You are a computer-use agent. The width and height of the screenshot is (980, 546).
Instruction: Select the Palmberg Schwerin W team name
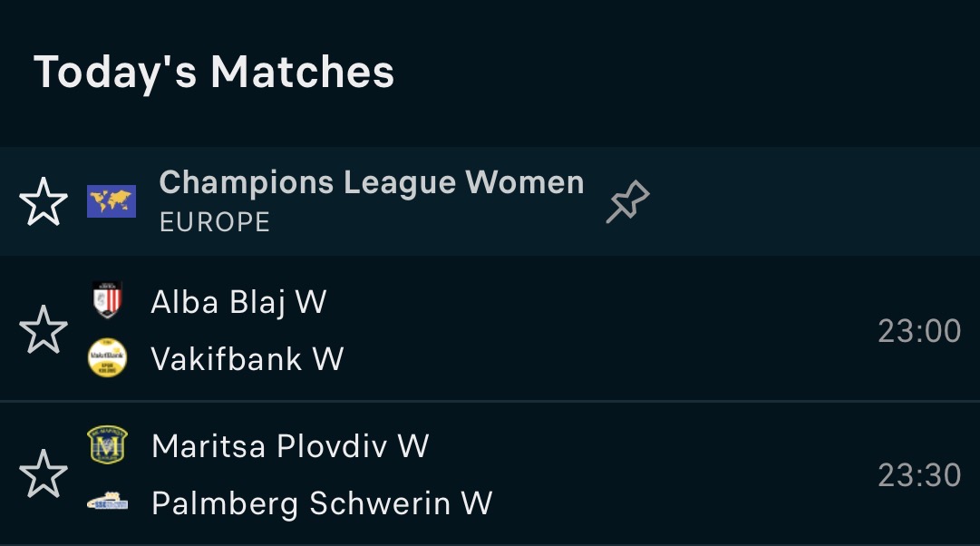coord(321,502)
